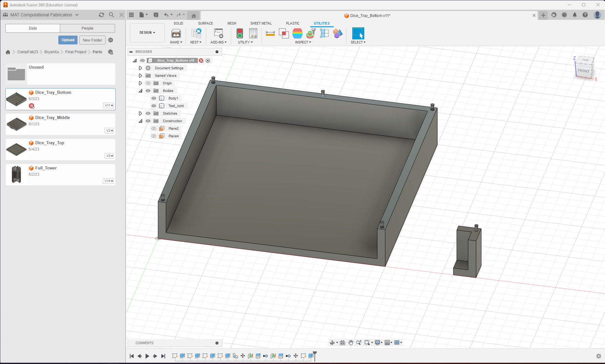Toggle visibility of Test_Joint body
Image resolution: width=605 pixels, height=364 pixels.
tap(154, 106)
